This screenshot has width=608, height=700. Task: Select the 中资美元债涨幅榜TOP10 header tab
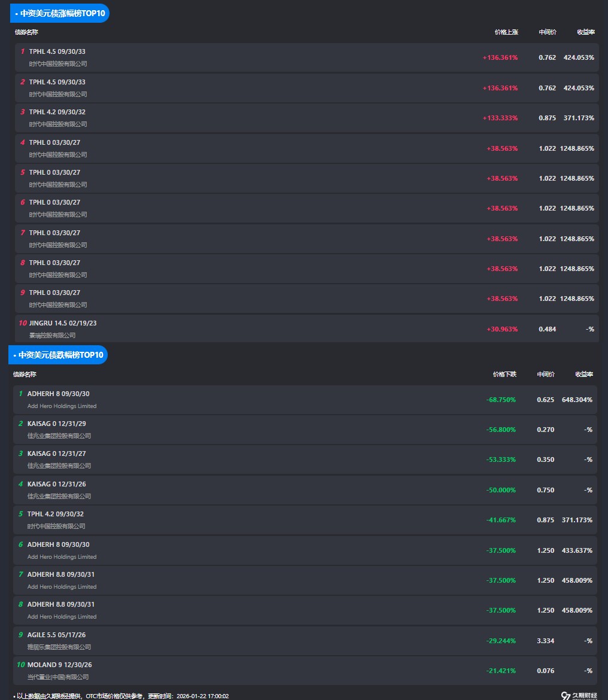[x=60, y=13]
